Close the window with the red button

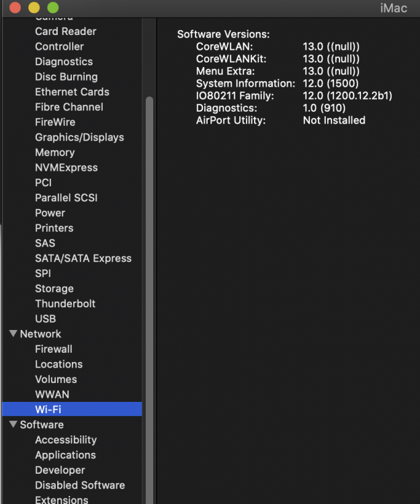click(x=15, y=7)
